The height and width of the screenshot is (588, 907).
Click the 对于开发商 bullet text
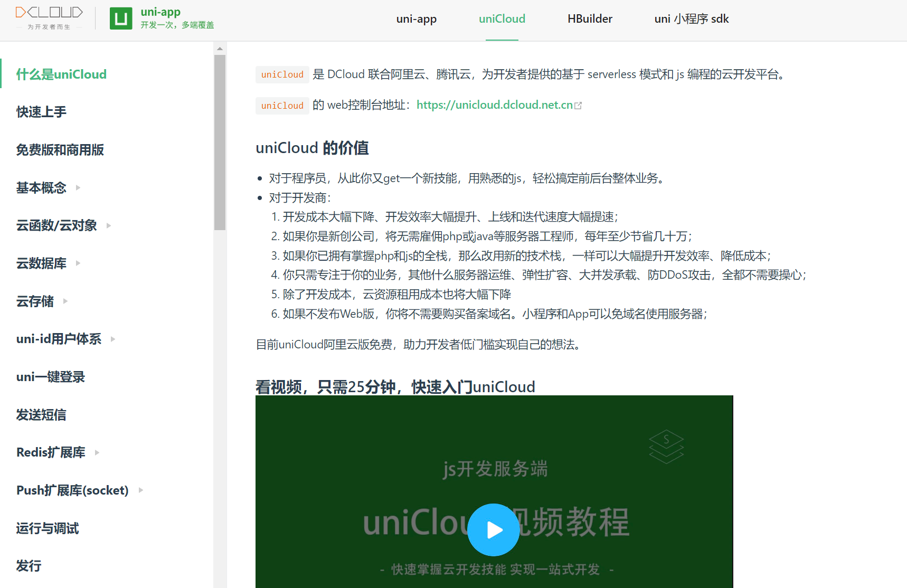click(x=300, y=198)
